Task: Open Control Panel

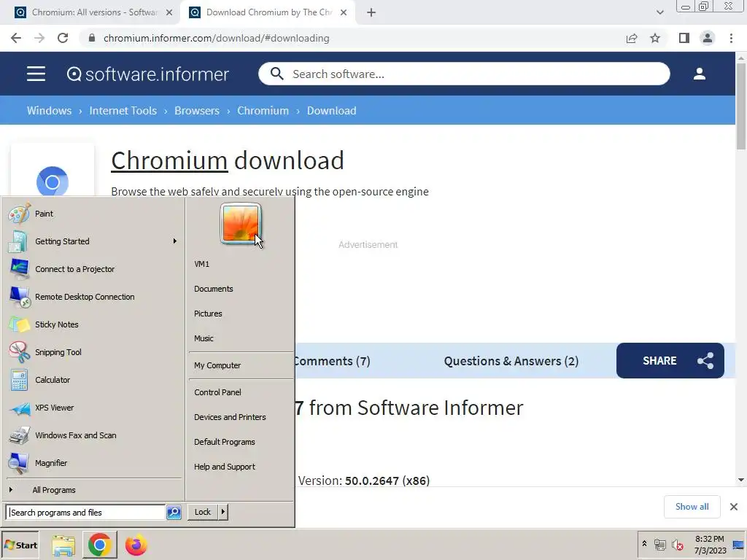Action: click(217, 392)
